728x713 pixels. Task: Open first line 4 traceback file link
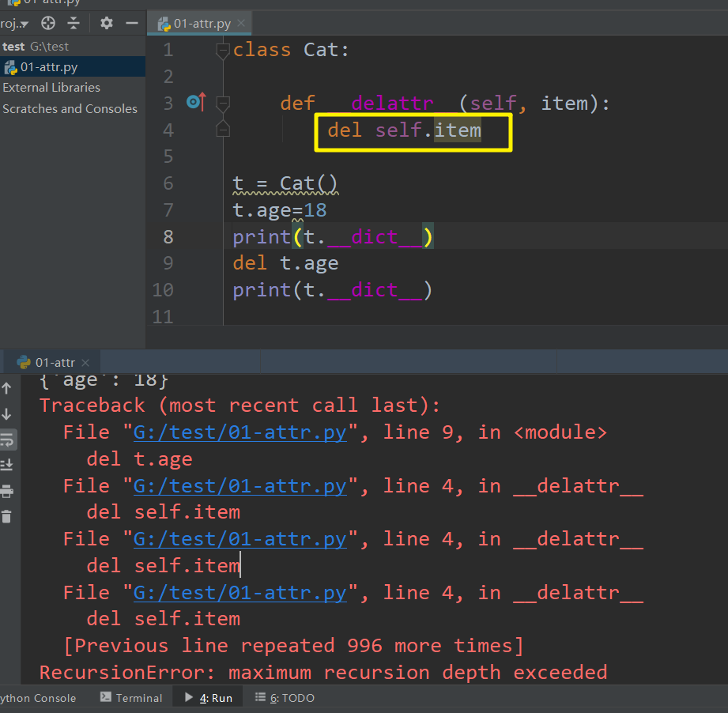click(x=240, y=486)
